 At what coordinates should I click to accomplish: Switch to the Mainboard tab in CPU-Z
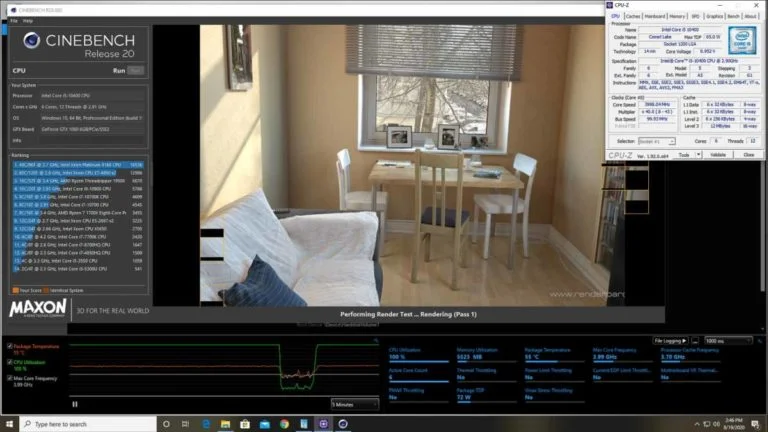(655, 16)
